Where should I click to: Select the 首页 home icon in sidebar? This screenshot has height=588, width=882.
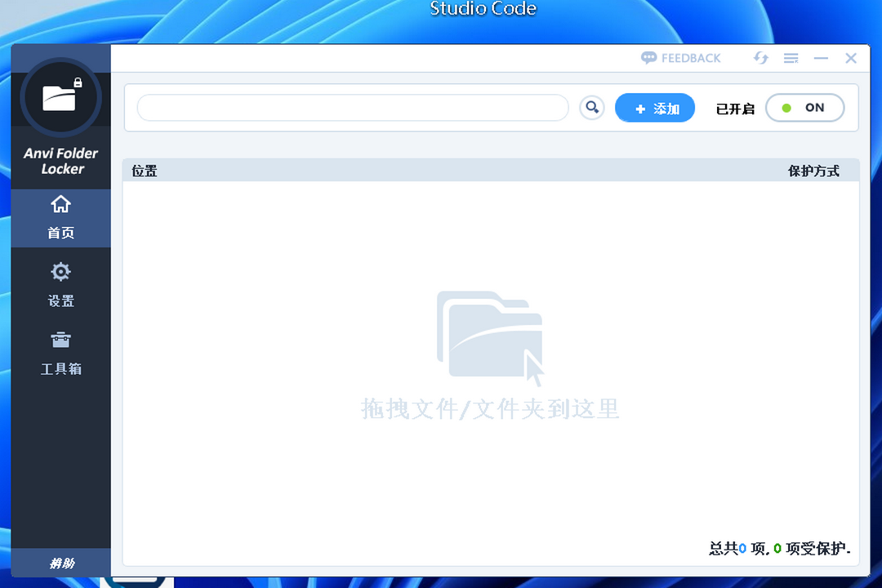point(60,204)
